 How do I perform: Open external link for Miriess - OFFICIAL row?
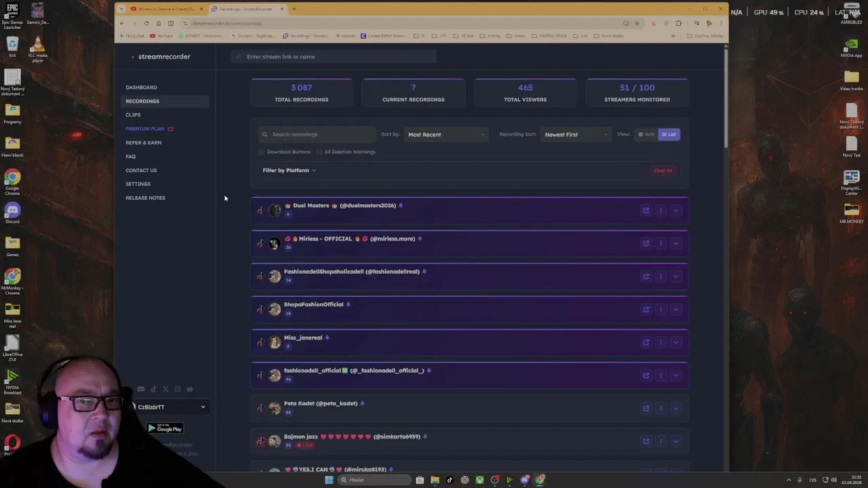click(646, 243)
